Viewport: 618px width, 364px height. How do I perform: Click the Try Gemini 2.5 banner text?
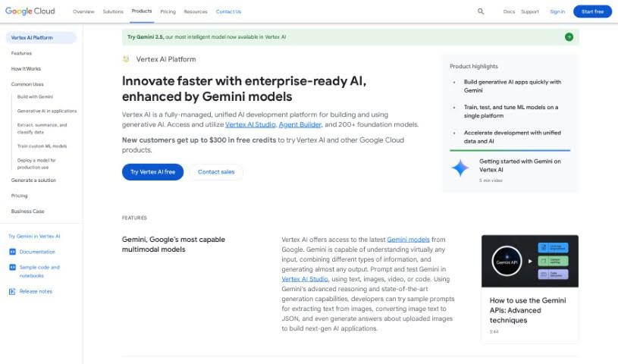pos(206,36)
